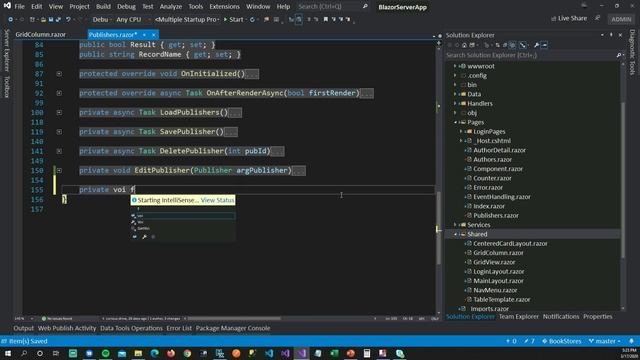Viewport: 640px width, 360px height.
Task: Select MainLayout.razor in Solution Explorer
Action: (498, 281)
